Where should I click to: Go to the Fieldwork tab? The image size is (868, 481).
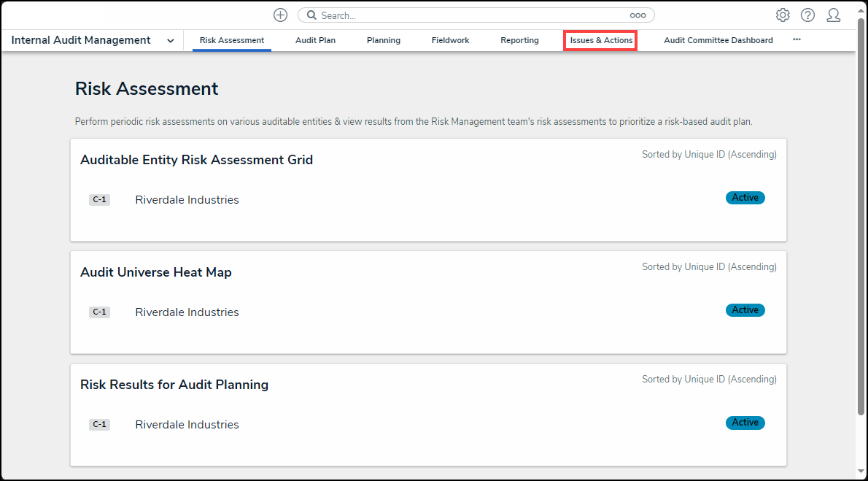pyautogui.click(x=450, y=40)
